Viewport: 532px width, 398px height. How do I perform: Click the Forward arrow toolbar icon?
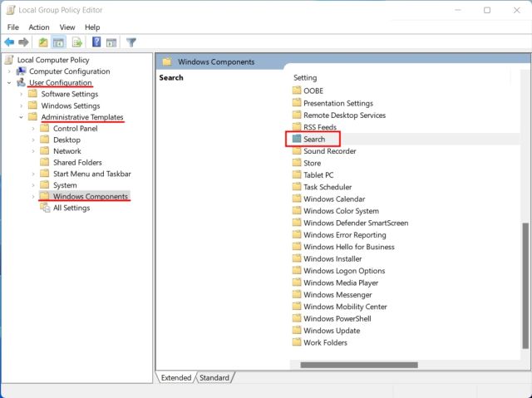pos(24,42)
